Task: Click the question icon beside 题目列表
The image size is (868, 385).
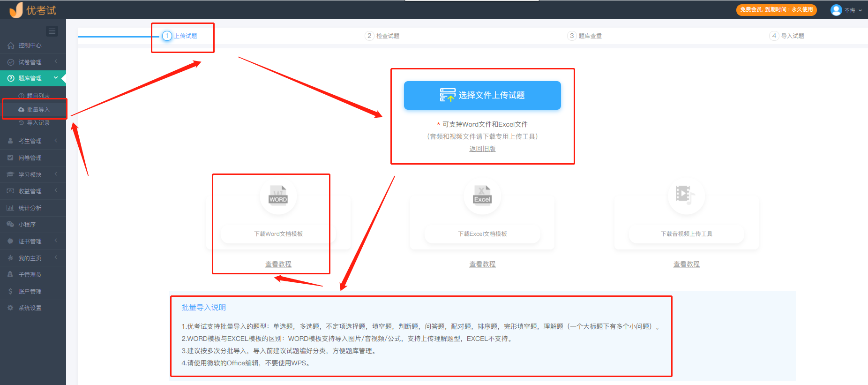Action: click(x=21, y=96)
